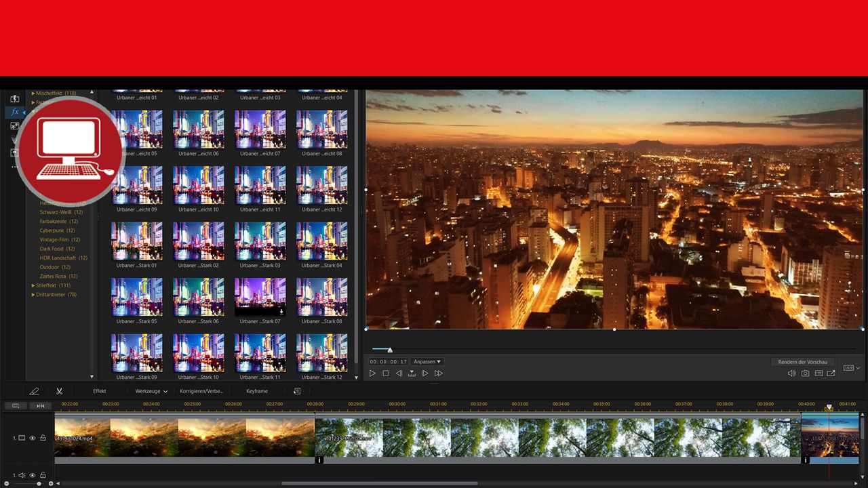Lock the audio track with the padlock toggle

tap(43, 475)
